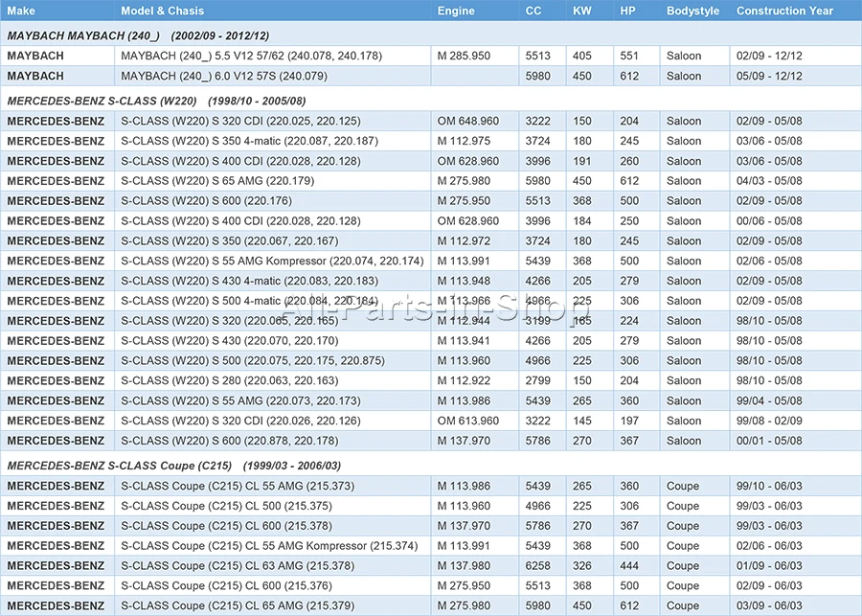This screenshot has height=616, width=862.
Task: Click construction year "99/08 - 02/09"
Action: (x=769, y=421)
